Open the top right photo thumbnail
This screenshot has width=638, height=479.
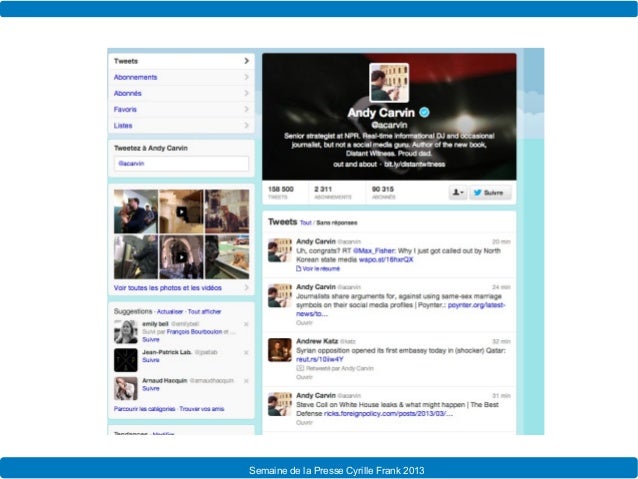click(227, 211)
